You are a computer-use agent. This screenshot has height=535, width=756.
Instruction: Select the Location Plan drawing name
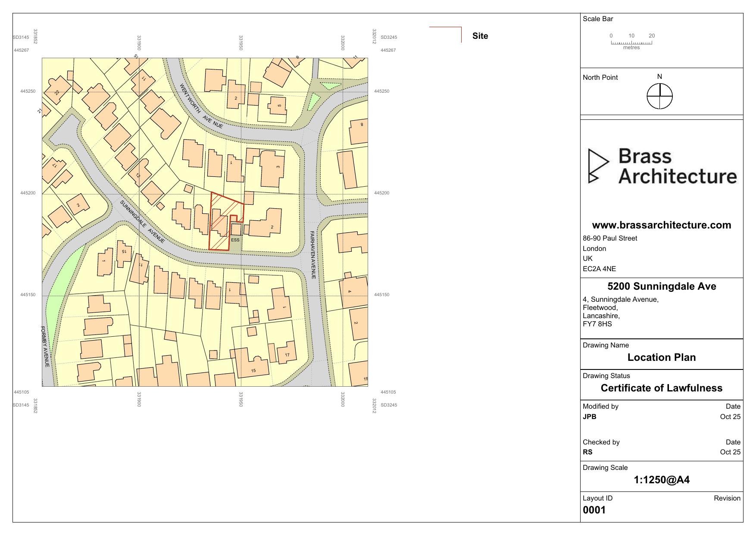coord(662,357)
